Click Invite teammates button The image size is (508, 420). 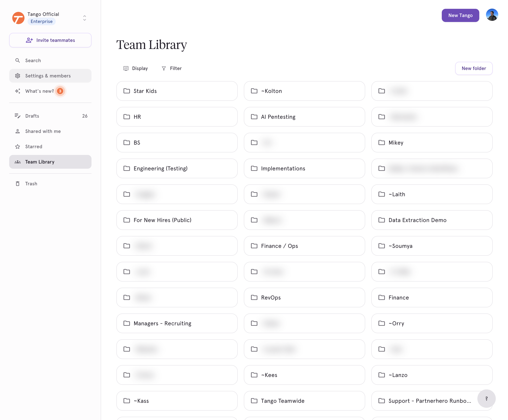pyautogui.click(x=50, y=40)
